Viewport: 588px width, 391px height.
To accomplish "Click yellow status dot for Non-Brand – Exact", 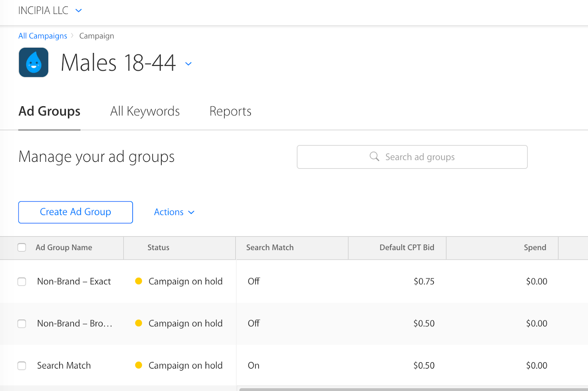I will pyautogui.click(x=139, y=281).
